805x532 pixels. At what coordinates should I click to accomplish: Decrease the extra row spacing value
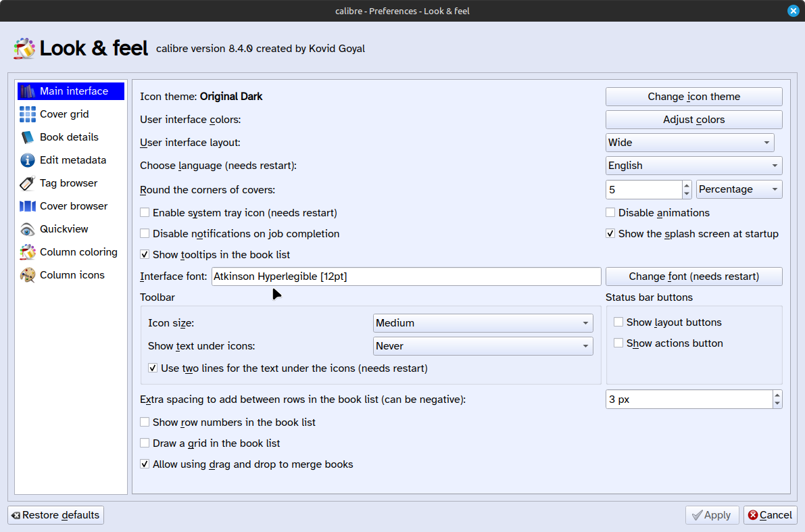[777, 404]
